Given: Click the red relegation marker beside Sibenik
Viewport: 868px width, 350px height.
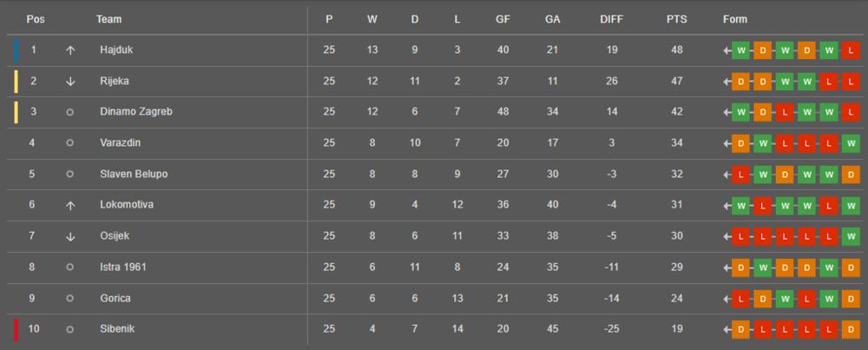Looking at the screenshot, I should (16, 329).
